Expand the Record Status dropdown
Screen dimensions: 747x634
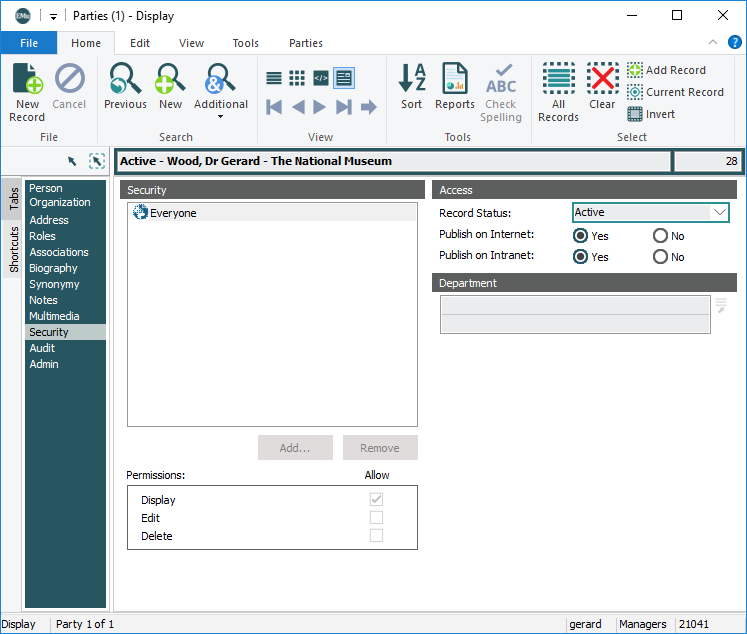(718, 212)
